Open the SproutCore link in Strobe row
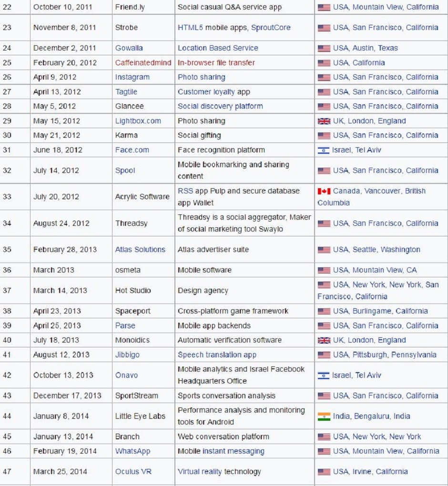 pos(271,28)
